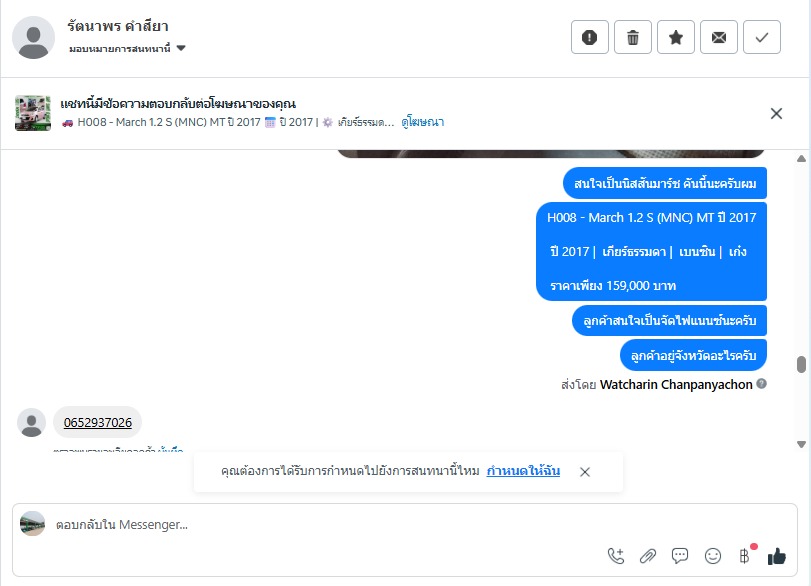Close the ad reply banner
The height and width of the screenshot is (586, 811).
pyautogui.click(x=776, y=114)
